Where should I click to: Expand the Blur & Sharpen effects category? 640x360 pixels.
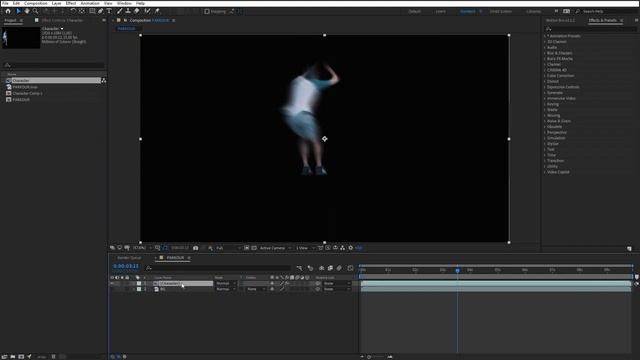[545, 53]
